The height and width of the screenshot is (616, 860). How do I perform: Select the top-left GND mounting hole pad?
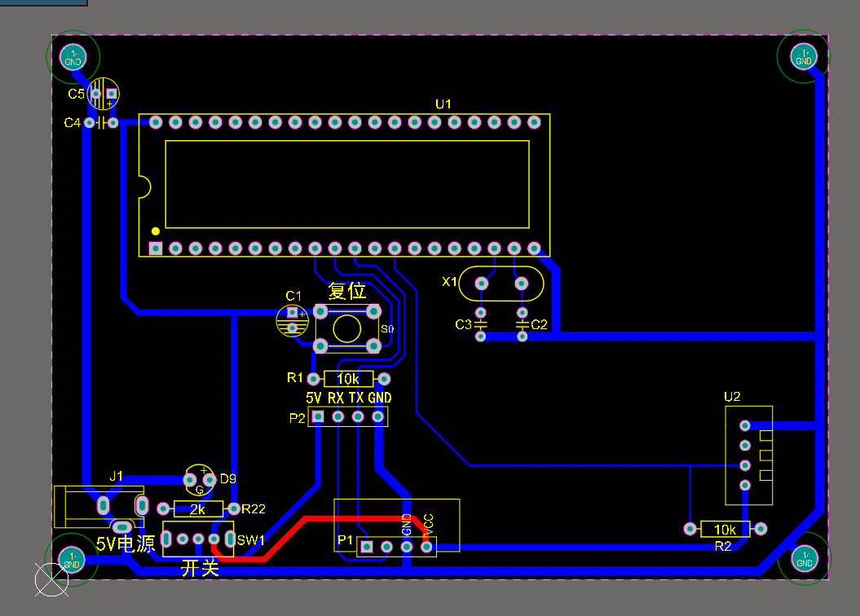[73, 57]
